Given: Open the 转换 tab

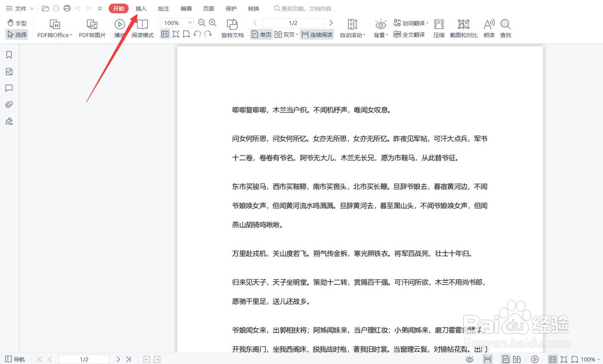Looking at the screenshot, I should [254, 8].
